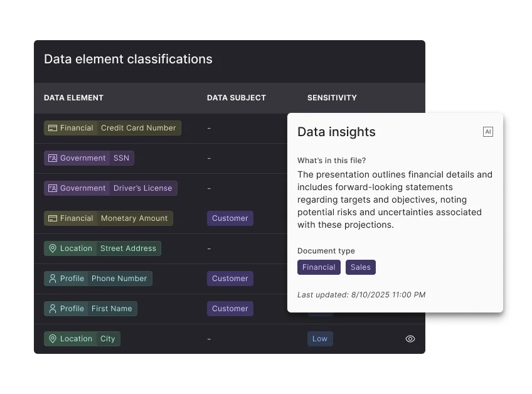Select the Street Address label
The image size is (532, 394).
tap(128, 248)
